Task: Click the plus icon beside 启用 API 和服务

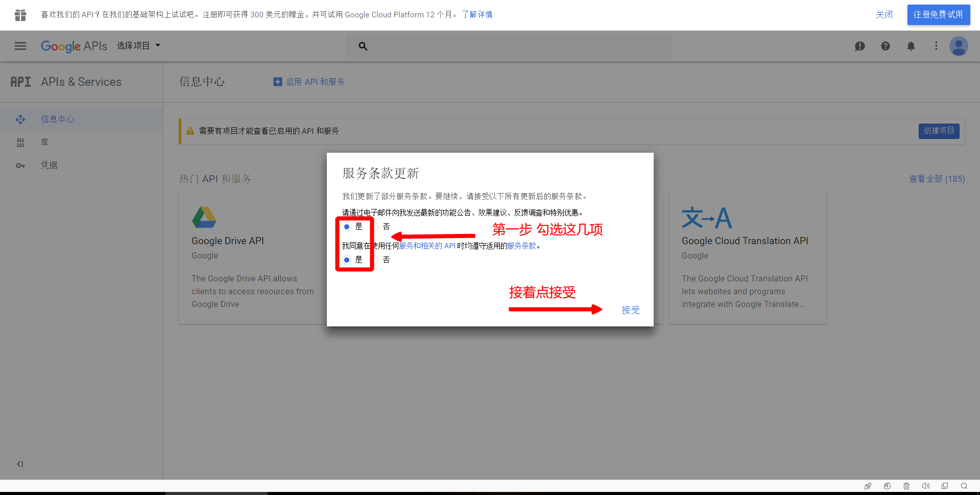Action: [x=278, y=82]
